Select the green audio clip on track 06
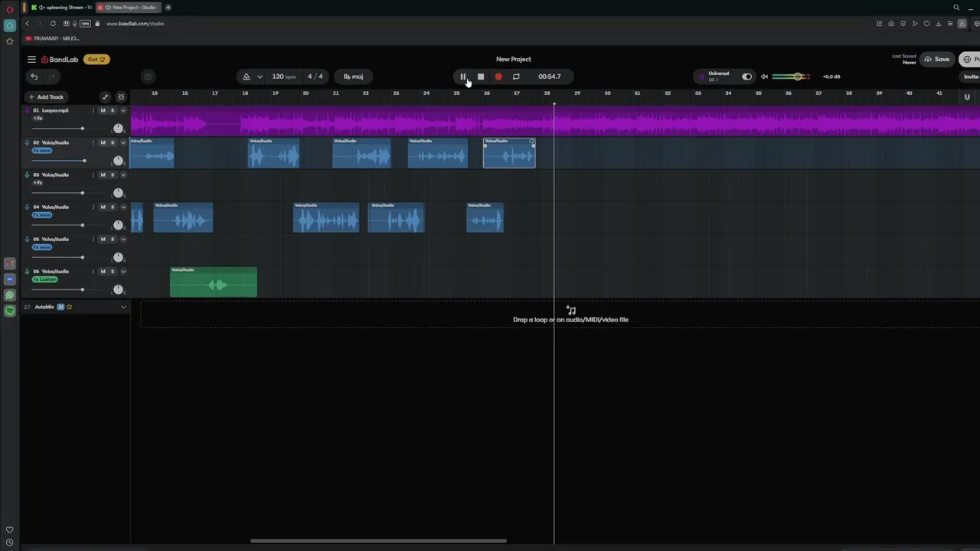Viewport: 980px width, 551px height. click(x=214, y=282)
